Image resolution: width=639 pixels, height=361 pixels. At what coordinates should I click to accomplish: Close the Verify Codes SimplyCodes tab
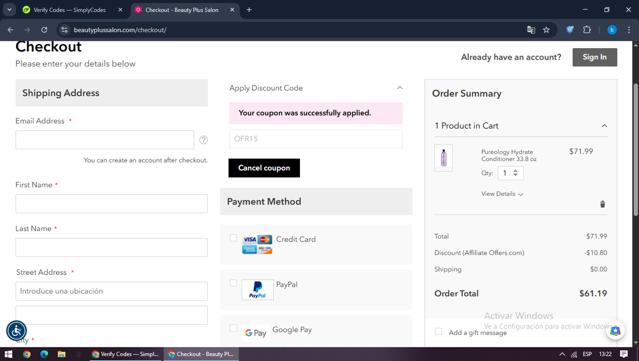[120, 10]
